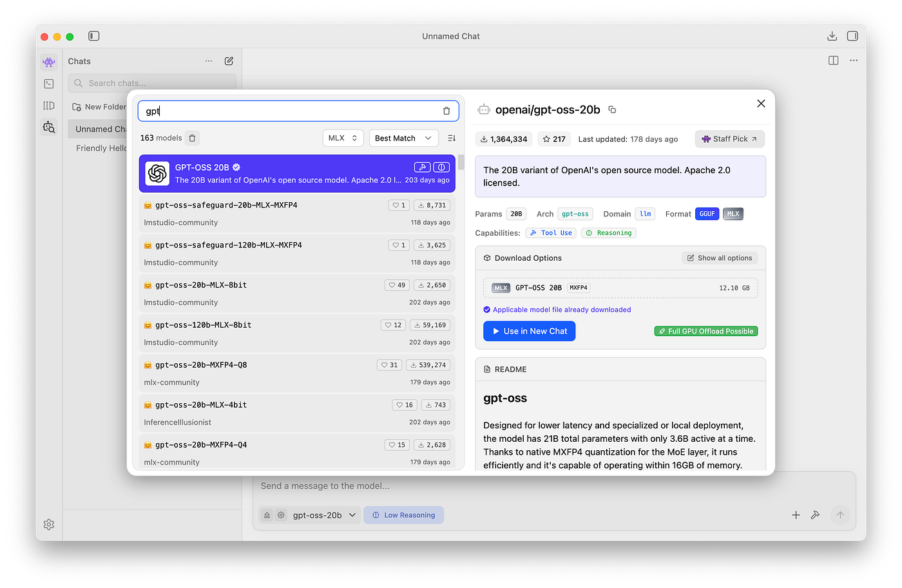Click download count badge 59,169
902x588 pixels.
[430, 325]
